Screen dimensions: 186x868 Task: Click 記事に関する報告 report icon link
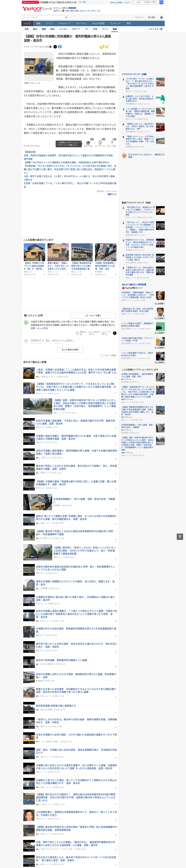click(32, 146)
